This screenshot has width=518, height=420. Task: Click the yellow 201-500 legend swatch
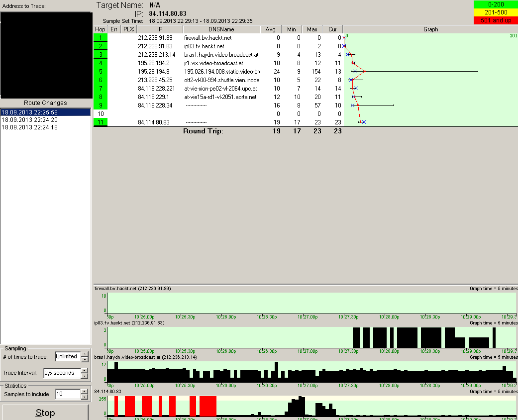tap(495, 12)
